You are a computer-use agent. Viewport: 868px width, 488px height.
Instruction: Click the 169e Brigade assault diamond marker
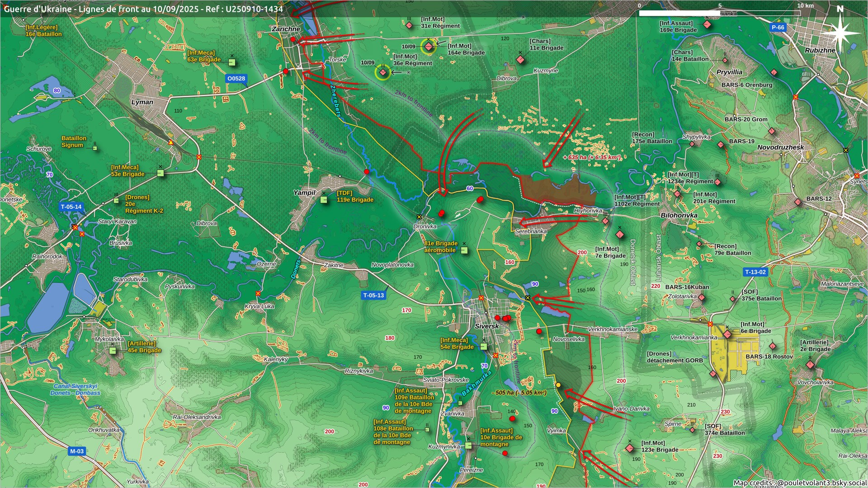[x=707, y=24]
